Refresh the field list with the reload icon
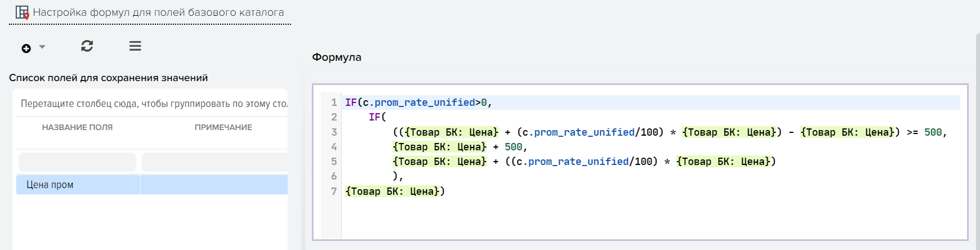This screenshot has width=980, height=250. pos(87,46)
